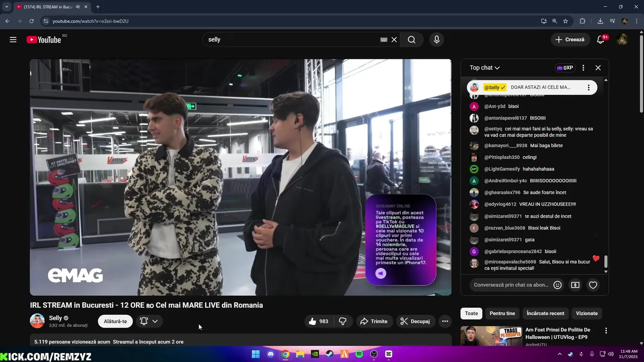Run search with the magnifier button
Viewport: 644px width, 362px height.
click(412, 40)
